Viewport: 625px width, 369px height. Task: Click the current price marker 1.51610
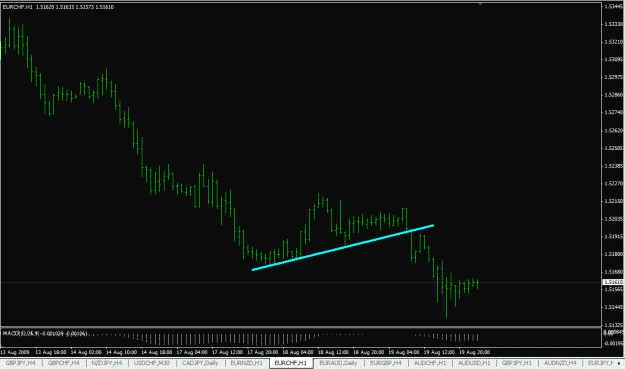tap(613, 282)
